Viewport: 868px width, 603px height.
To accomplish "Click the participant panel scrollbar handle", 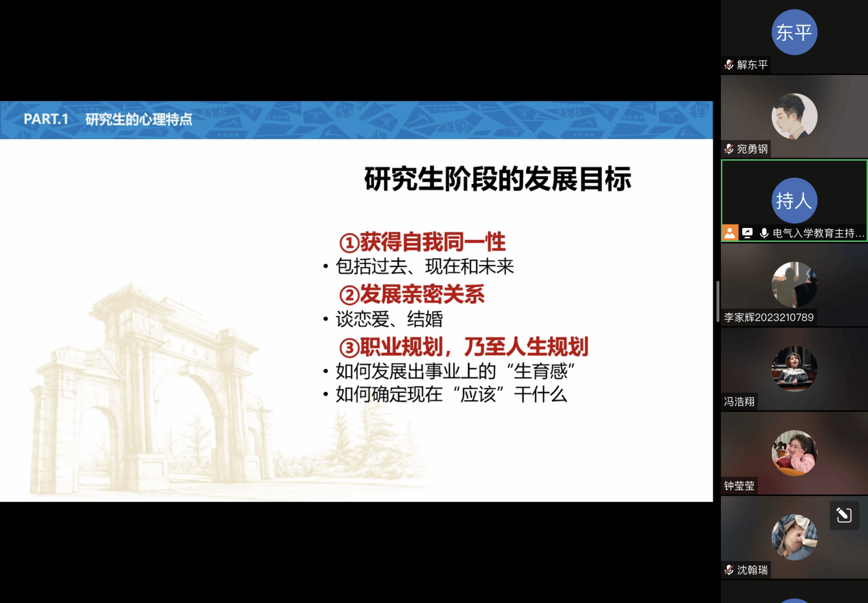I will click(x=718, y=301).
